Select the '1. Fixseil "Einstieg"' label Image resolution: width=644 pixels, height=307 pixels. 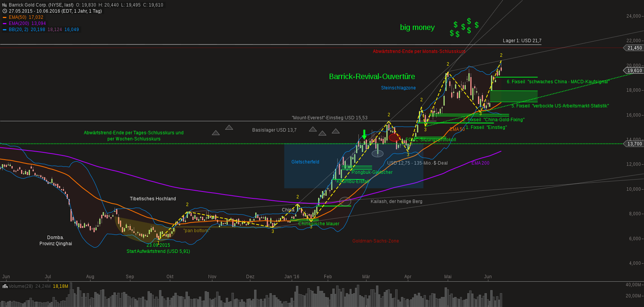click(x=486, y=127)
